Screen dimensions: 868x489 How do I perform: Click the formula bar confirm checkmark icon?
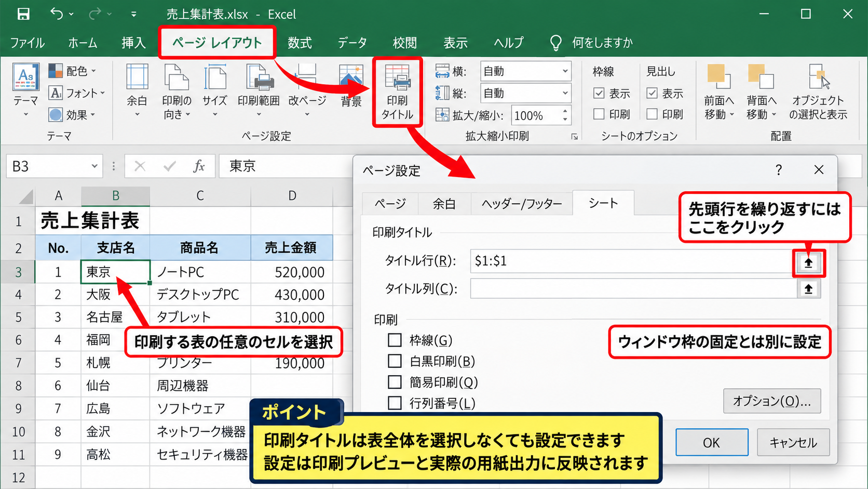(x=169, y=166)
